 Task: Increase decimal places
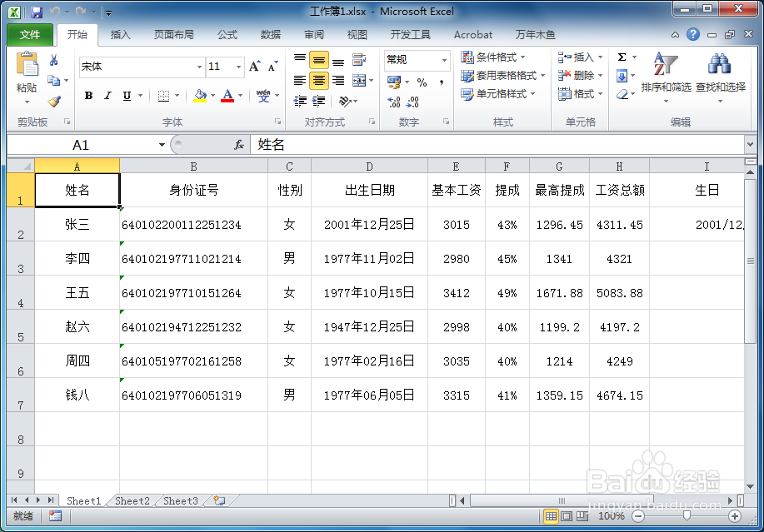pos(394,102)
